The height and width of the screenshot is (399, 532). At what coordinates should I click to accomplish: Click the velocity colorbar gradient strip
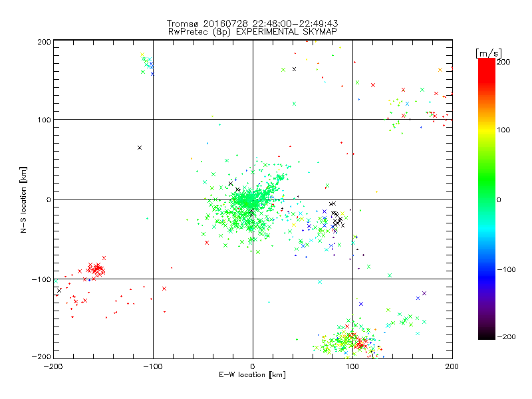coord(487,199)
